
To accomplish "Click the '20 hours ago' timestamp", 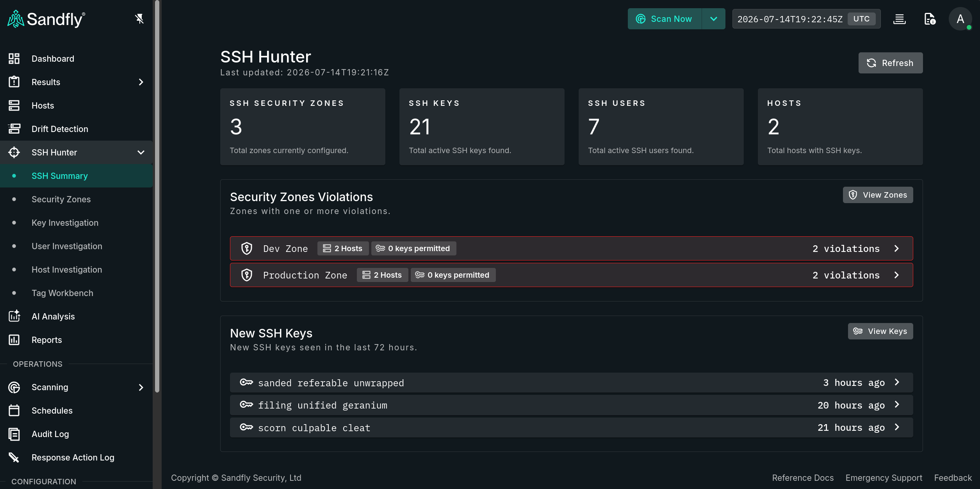I will click(x=851, y=405).
